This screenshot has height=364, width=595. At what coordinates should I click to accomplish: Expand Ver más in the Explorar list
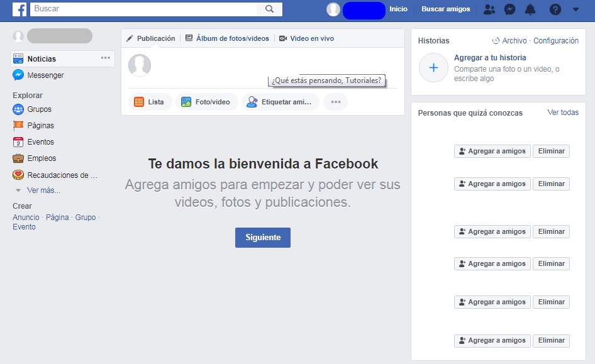coord(43,190)
